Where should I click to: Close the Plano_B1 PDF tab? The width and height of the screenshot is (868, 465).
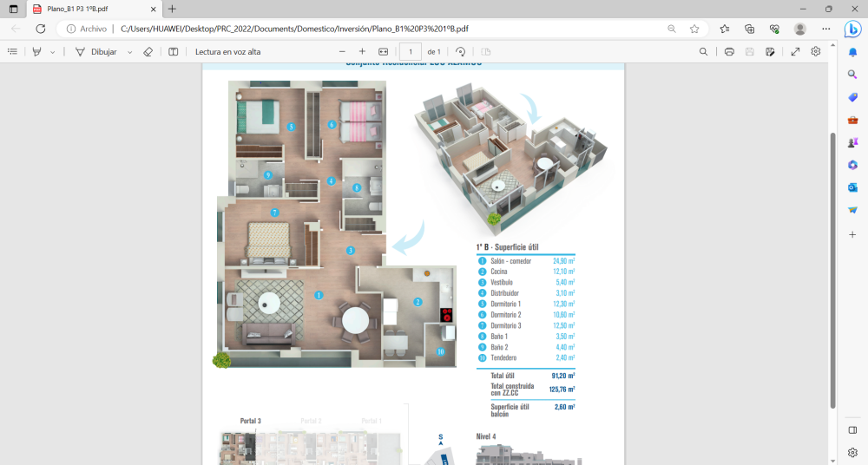pos(154,9)
